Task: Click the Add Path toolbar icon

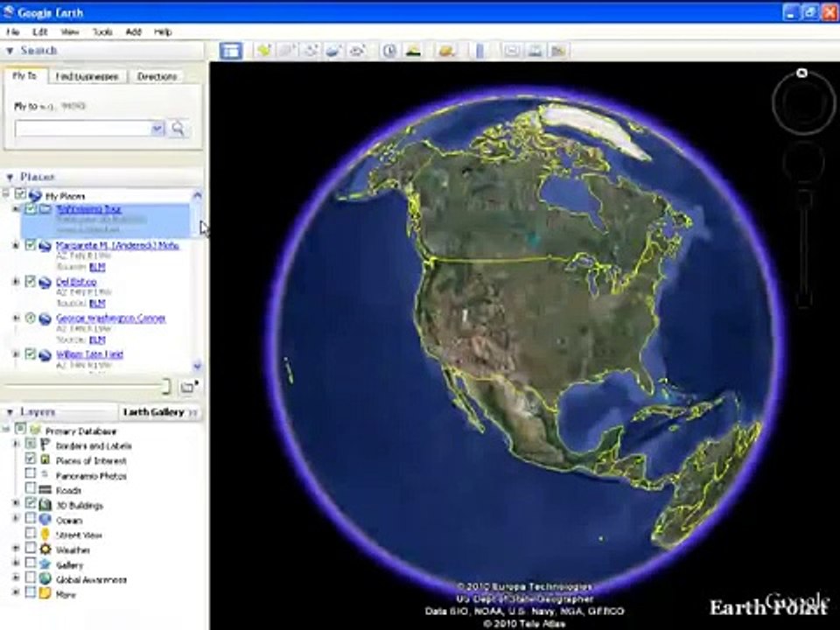Action: coord(311,51)
